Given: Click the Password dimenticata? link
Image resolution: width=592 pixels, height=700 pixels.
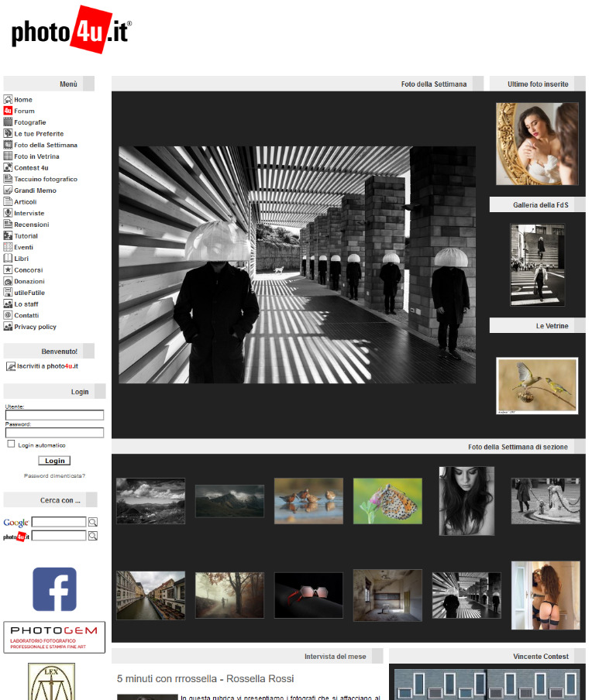Looking at the screenshot, I should coord(54,475).
